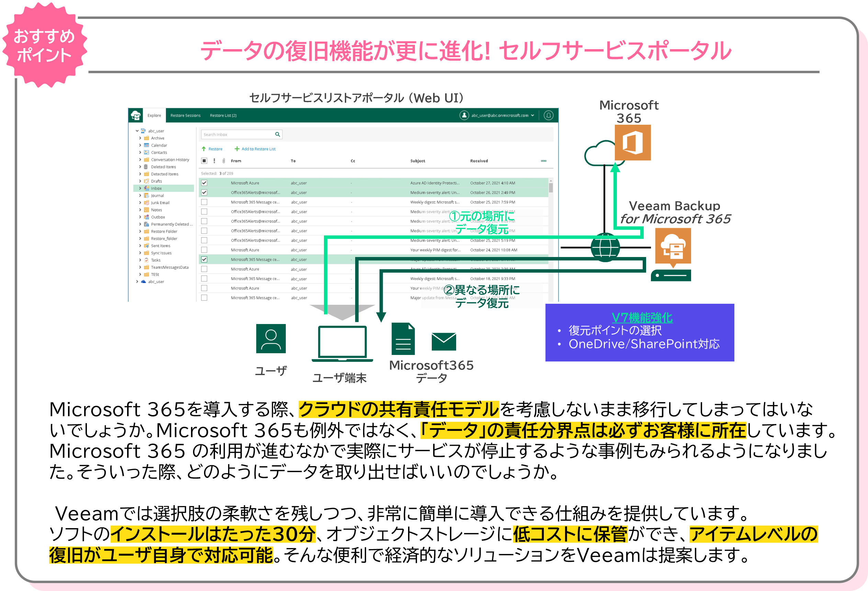Click the message list scrollbar thumb

551,188
